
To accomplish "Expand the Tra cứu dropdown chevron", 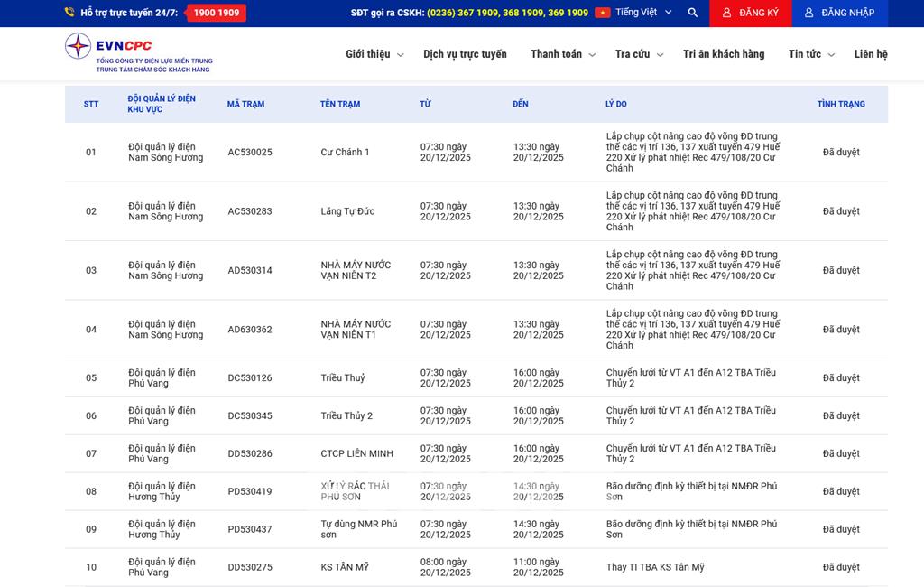I will point(660,55).
